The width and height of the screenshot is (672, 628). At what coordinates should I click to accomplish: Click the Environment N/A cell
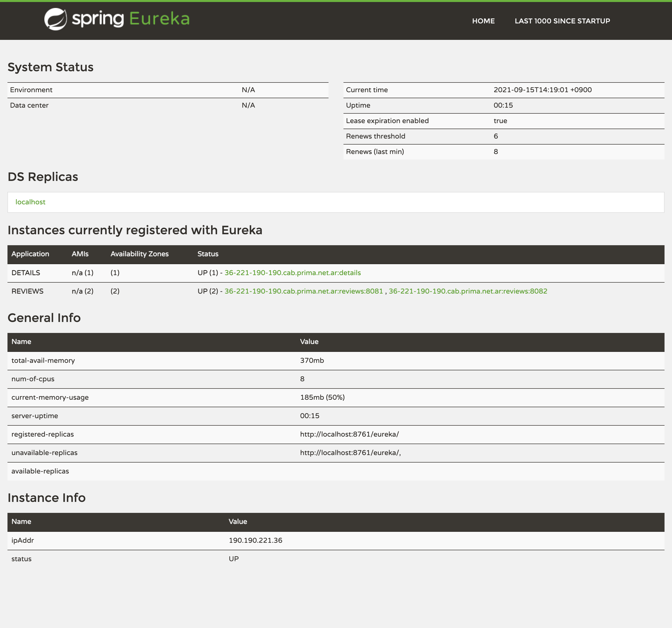pos(248,89)
